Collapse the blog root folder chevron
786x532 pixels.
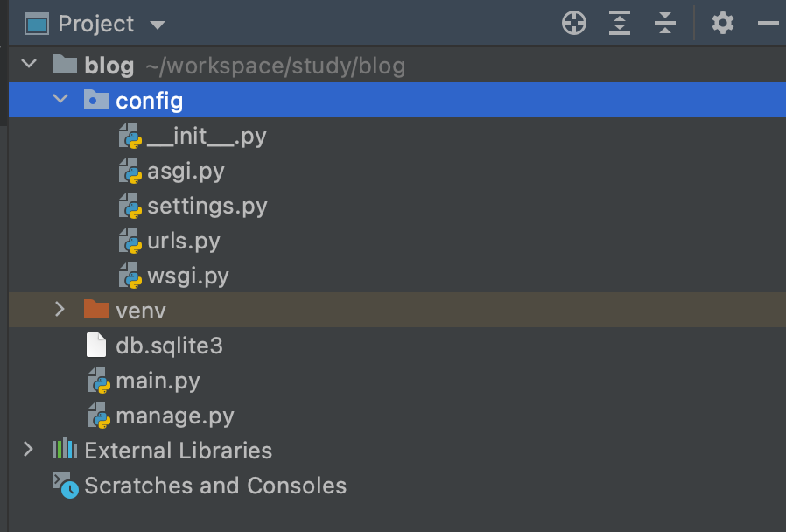[29, 64]
